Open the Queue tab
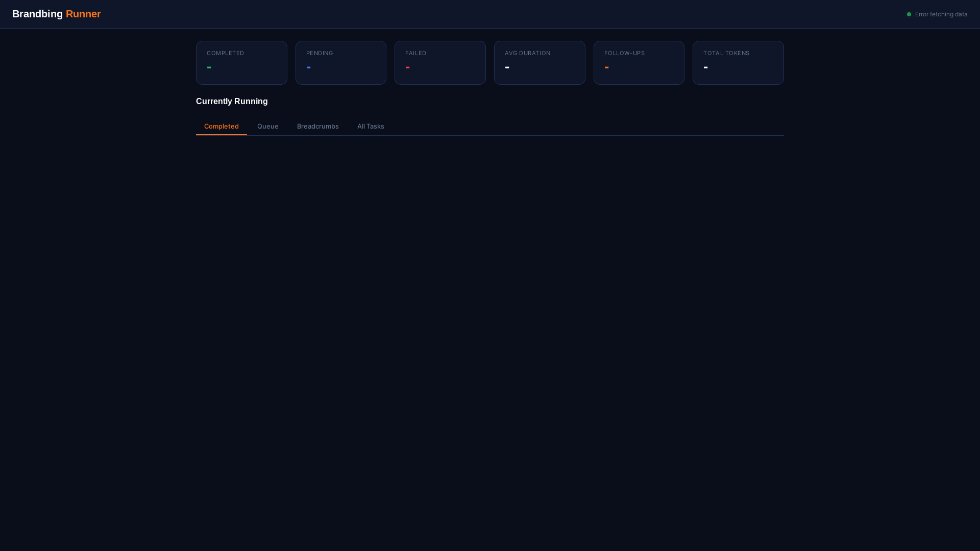This screenshot has width=980, height=551. [x=268, y=127]
